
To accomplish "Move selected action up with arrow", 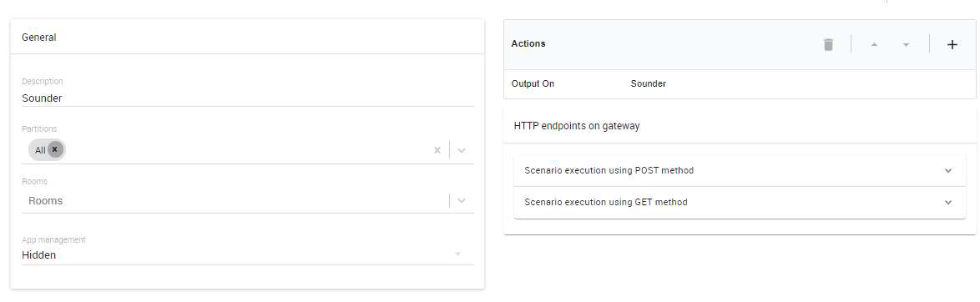I will tap(874, 44).
